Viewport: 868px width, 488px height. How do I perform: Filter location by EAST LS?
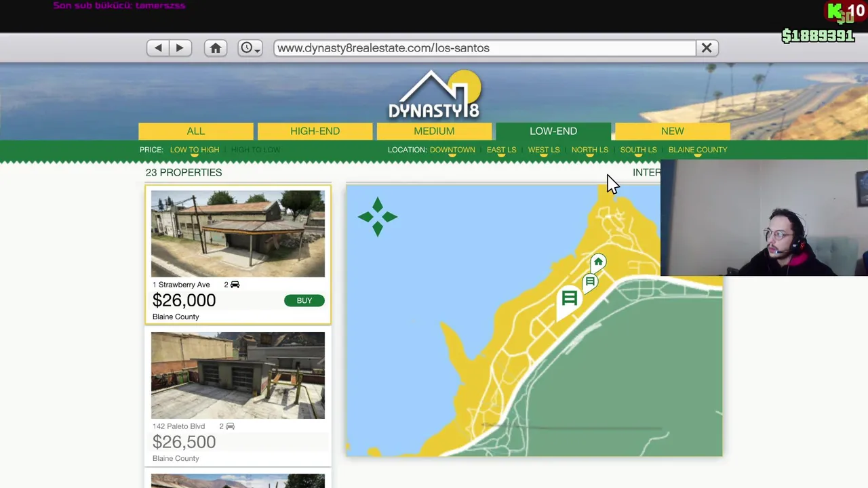[x=501, y=150]
